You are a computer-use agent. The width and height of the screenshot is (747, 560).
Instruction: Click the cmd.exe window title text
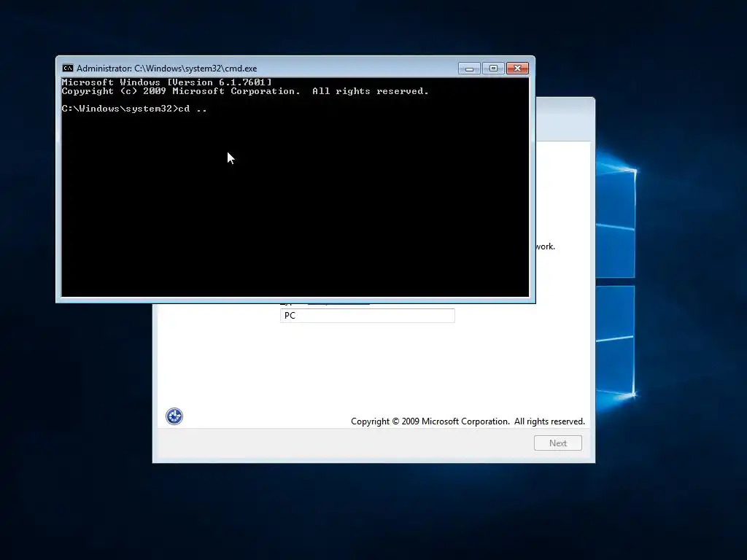[x=167, y=69]
